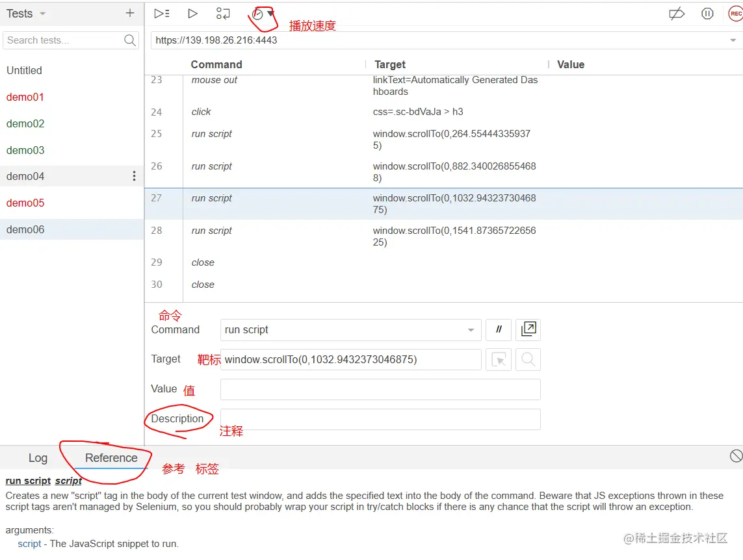Click the Target column header
The image size is (743, 560).
tap(390, 64)
